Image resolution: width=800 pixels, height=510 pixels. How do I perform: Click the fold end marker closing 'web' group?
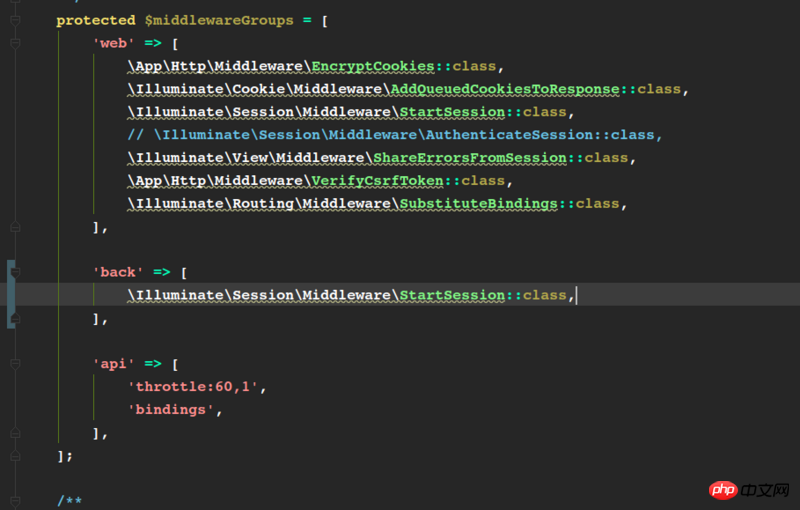[x=15, y=227]
